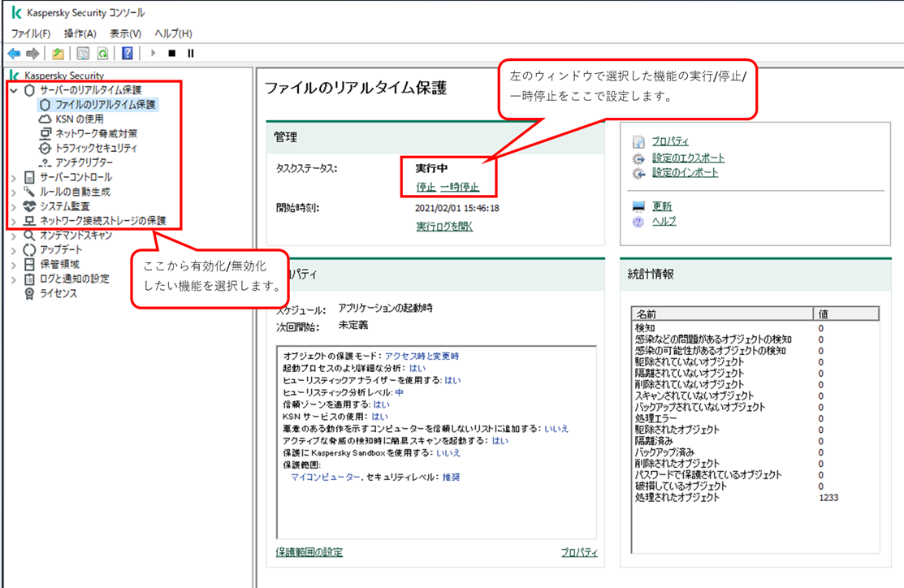Image resolution: width=904 pixels, height=588 pixels.
Task: Select トラフィックセキュリティ in the tree
Action: click(x=97, y=148)
